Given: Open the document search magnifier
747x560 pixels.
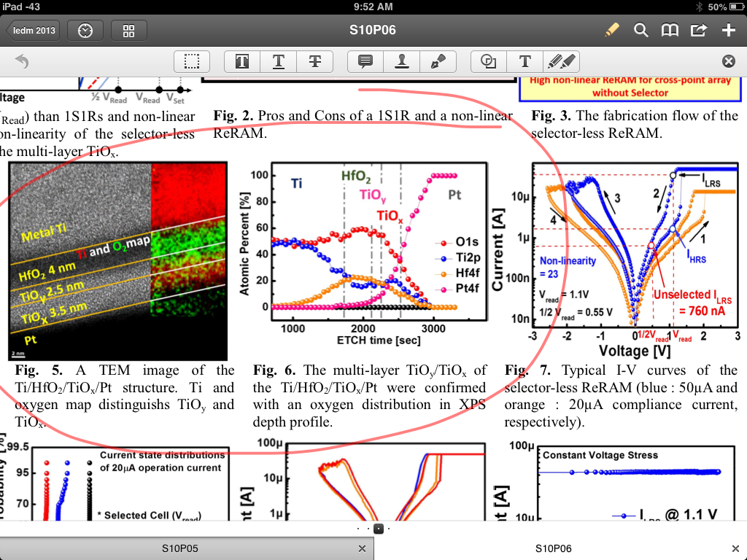Looking at the screenshot, I should 640,30.
